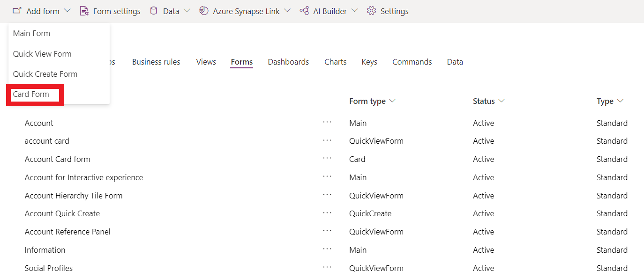Switch to the Dashboards tab
This screenshot has height=278, width=644.
[288, 62]
